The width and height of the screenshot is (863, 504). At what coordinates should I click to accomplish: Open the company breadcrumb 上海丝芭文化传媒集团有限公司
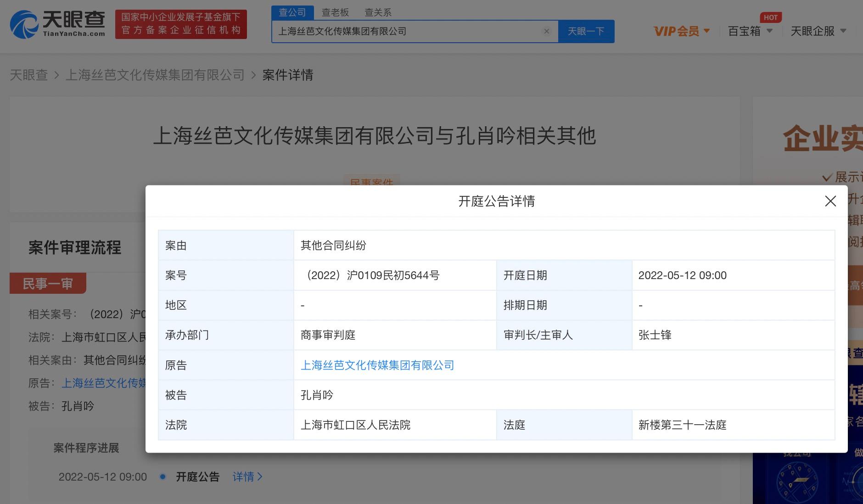click(156, 75)
